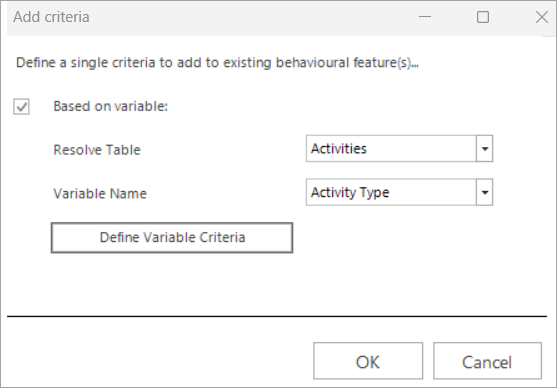Close the Add criteria dialog

pyautogui.click(x=542, y=17)
